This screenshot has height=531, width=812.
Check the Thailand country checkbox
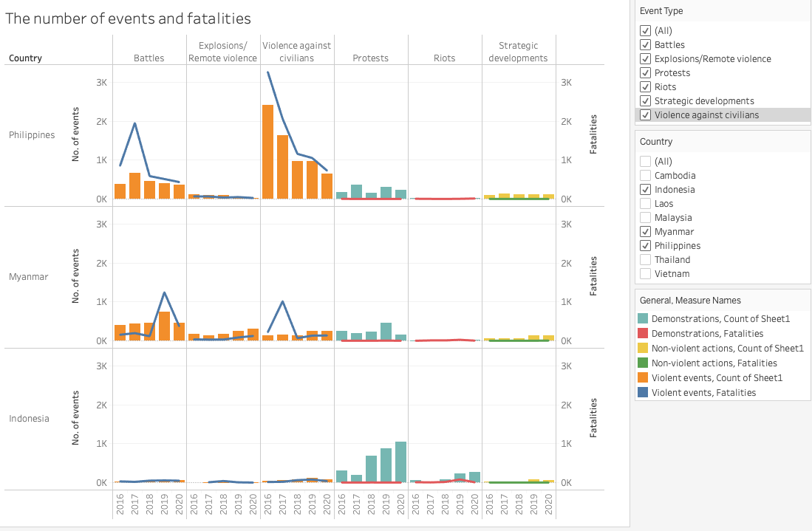646,260
